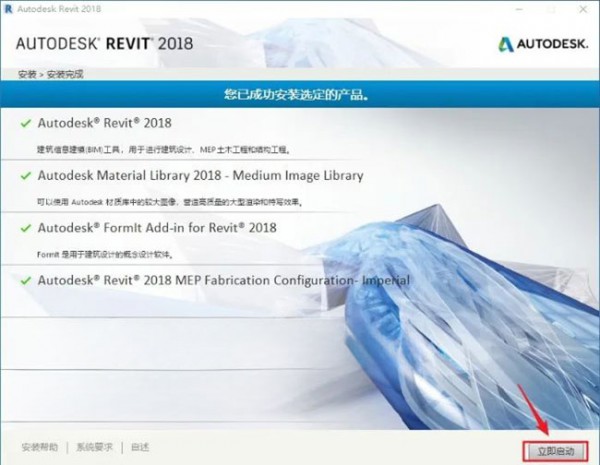Select Autodesk FormIt Add-in for Revit 2018
The width and height of the screenshot is (600, 465).
157,228
